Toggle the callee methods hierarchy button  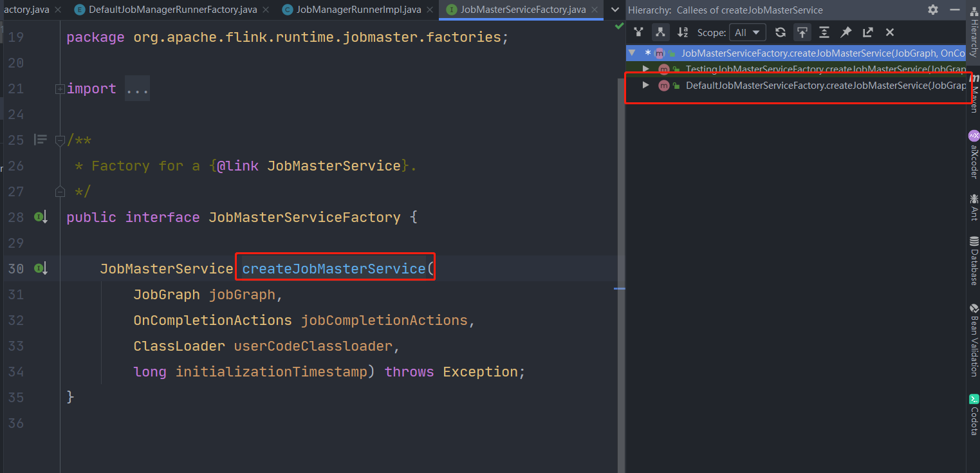click(x=660, y=32)
